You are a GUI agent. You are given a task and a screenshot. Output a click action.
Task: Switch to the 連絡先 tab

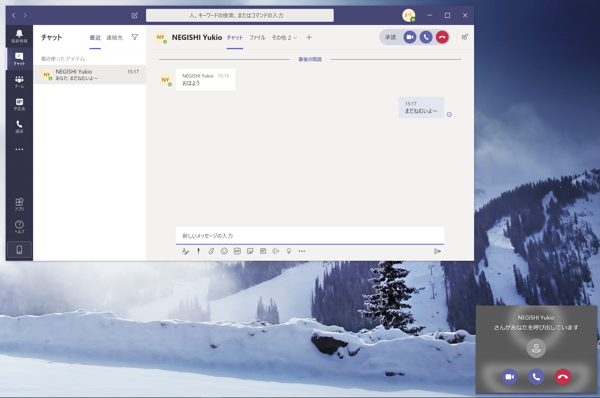(x=114, y=38)
